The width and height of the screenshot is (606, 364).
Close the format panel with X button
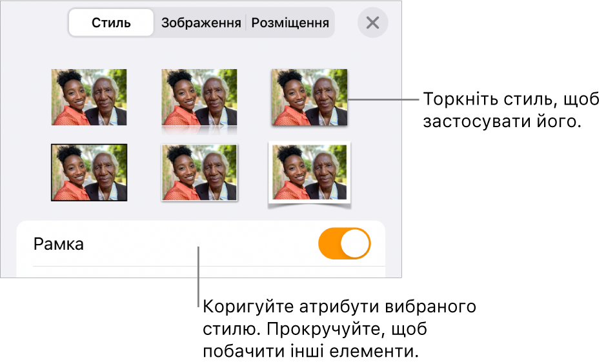tap(372, 23)
